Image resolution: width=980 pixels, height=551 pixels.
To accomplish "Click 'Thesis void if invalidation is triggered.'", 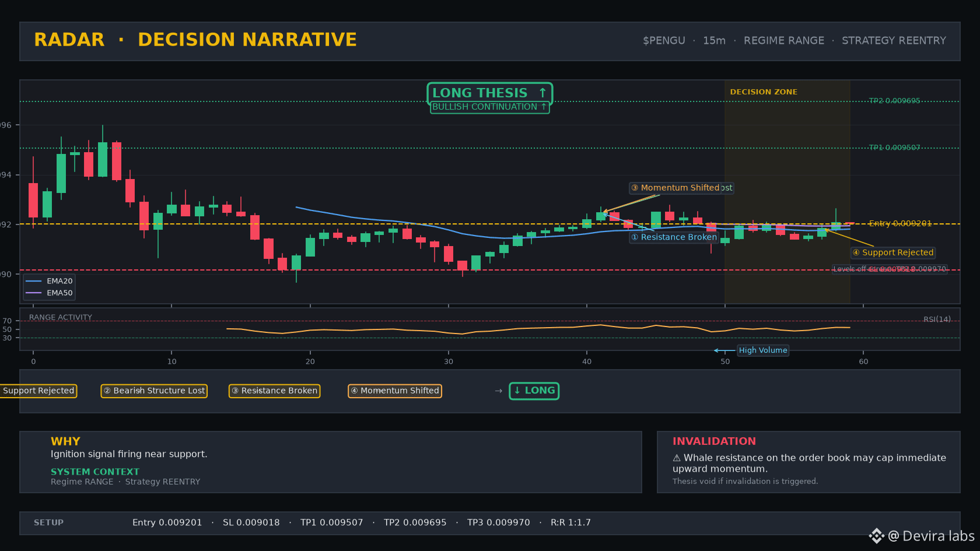I will 745,482.
